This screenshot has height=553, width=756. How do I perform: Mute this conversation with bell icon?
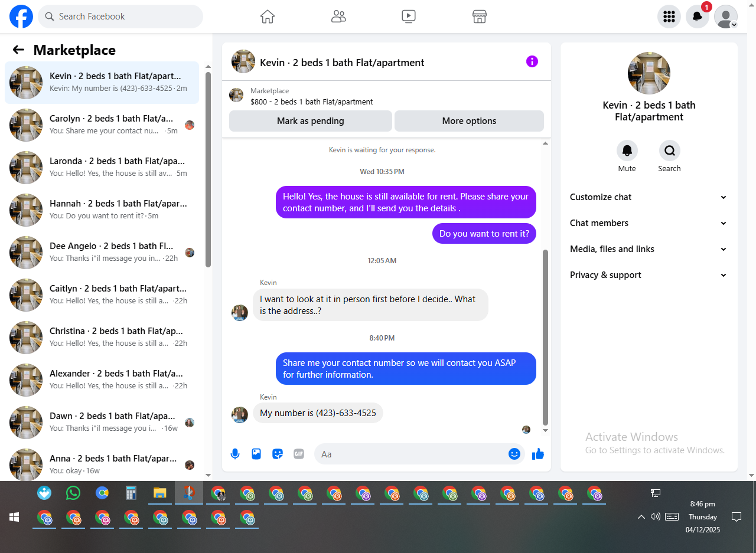coord(627,151)
